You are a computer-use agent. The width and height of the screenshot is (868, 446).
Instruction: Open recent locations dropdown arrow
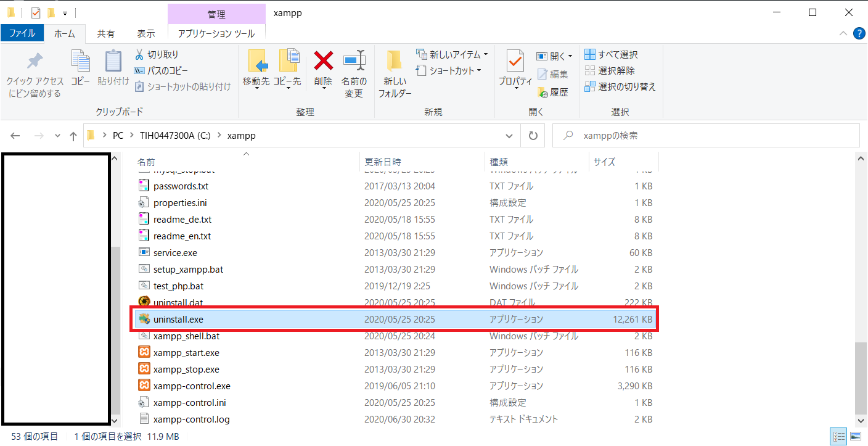(57, 136)
